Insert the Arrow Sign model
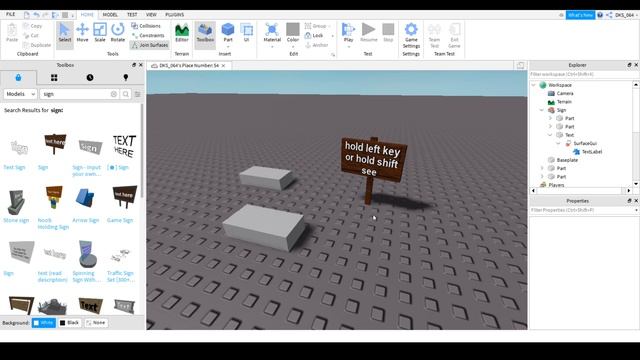Image resolution: width=640 pixels, height=360 pixels. tap(85, 199)
